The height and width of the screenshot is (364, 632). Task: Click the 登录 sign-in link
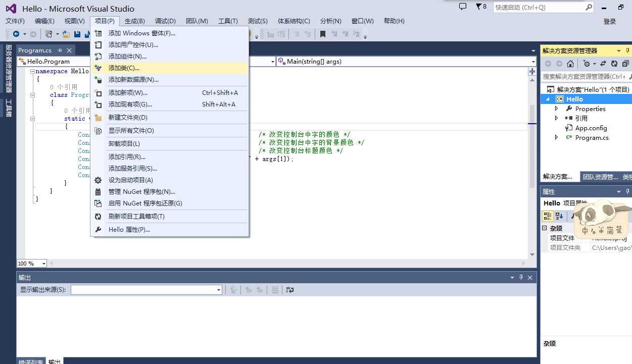610,21
